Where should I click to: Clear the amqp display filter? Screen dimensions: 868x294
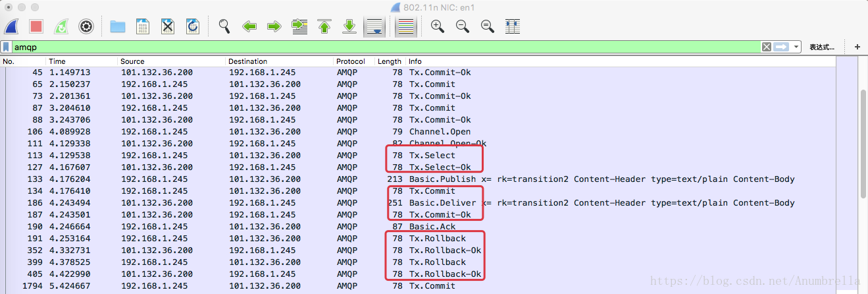pyautogui.click(x=766, y=47)
